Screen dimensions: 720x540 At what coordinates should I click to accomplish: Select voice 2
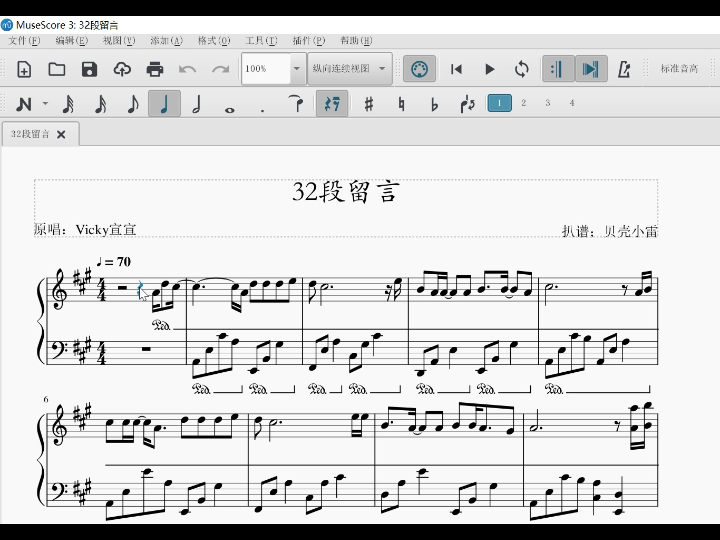pyautogui.click(x=523, y=103)
